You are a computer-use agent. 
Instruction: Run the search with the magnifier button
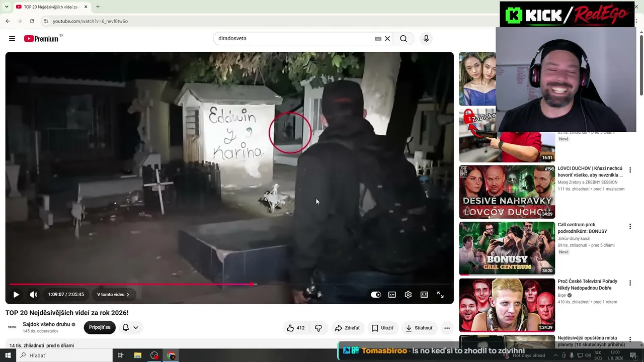[404, 39]
